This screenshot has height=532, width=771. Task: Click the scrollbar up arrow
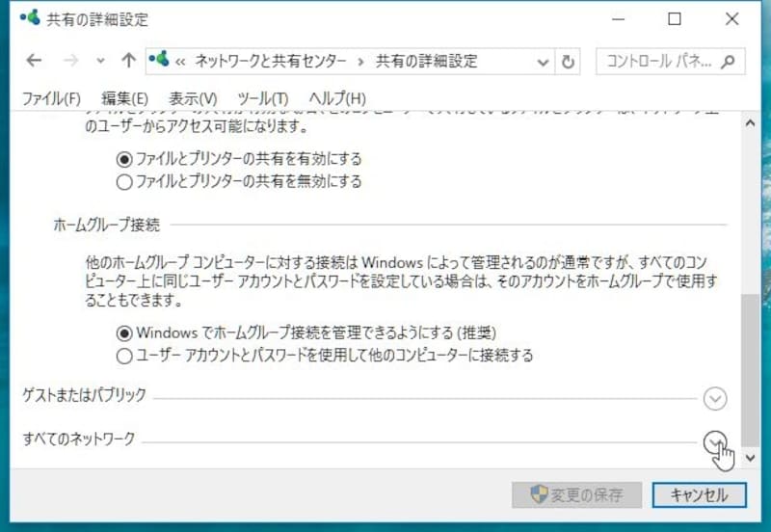(x=750, y=123)
